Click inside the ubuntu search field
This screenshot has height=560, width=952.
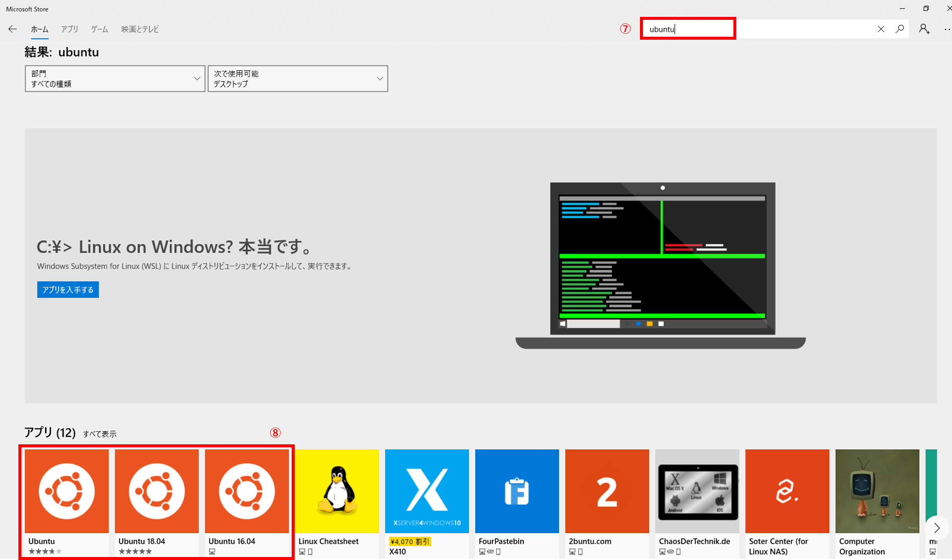(688, 28)
